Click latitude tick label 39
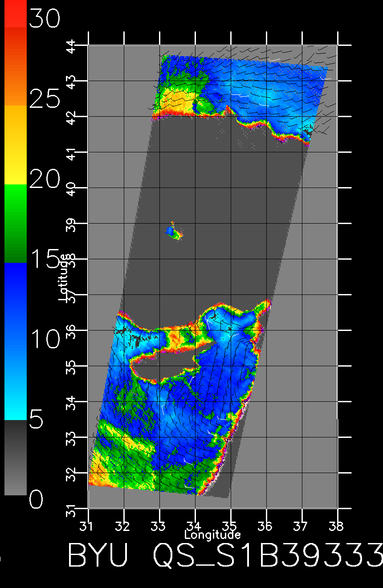Screen dimensions: 383x588 71,224
